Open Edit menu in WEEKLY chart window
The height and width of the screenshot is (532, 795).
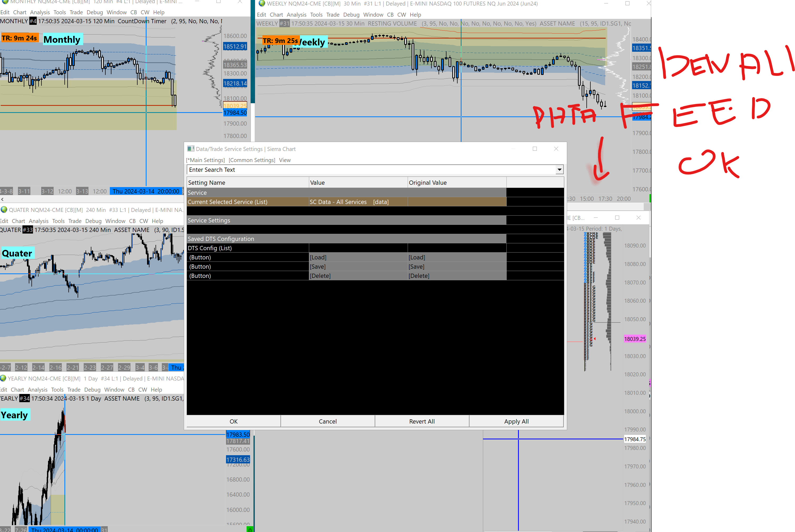261,15
